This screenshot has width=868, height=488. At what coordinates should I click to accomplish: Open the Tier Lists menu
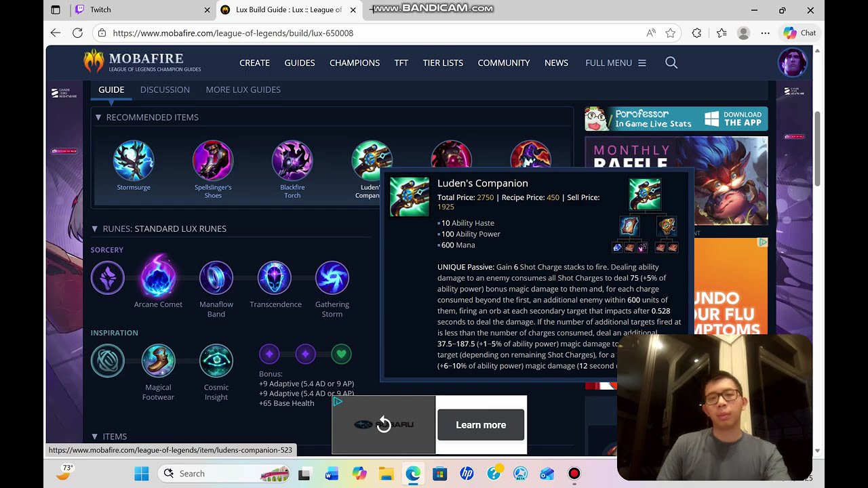[x=443, y=62]
